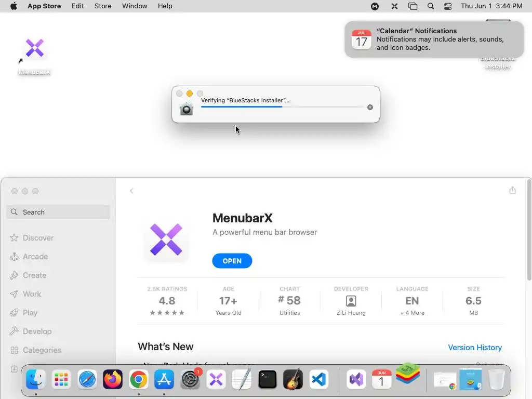The width and height of the screenshot is (532, 399).
Task: Open minimized BlueStacks installer window in Dock
Action: coord(471,379)
